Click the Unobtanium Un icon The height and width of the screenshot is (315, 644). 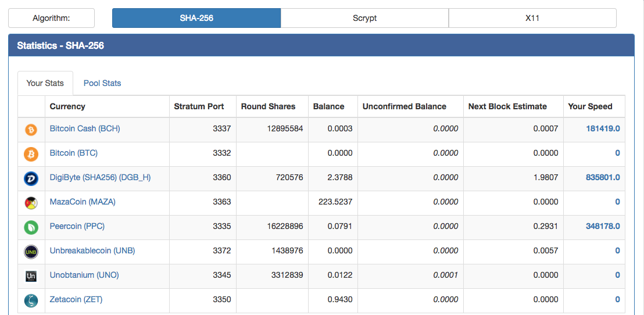coord(31,277)
